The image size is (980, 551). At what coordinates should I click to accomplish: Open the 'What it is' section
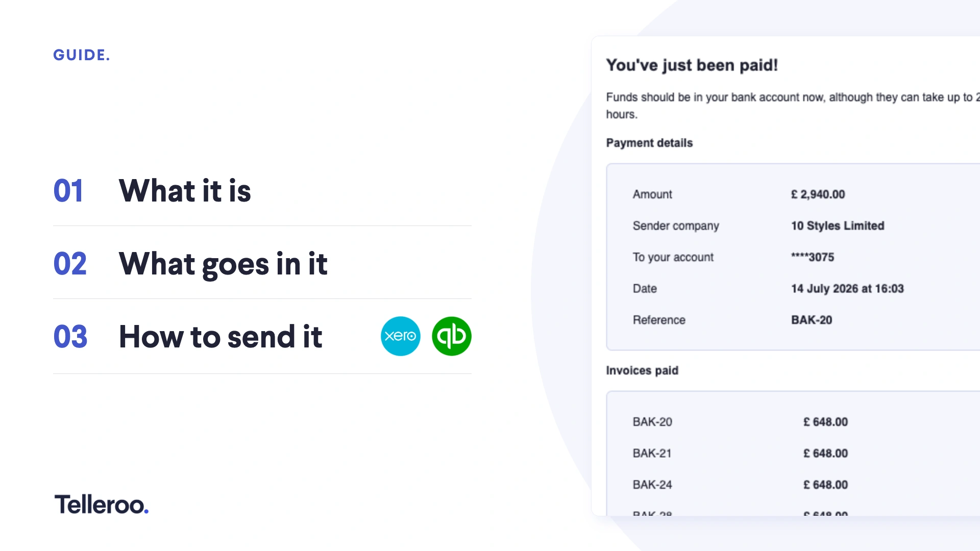click(185, 191)
